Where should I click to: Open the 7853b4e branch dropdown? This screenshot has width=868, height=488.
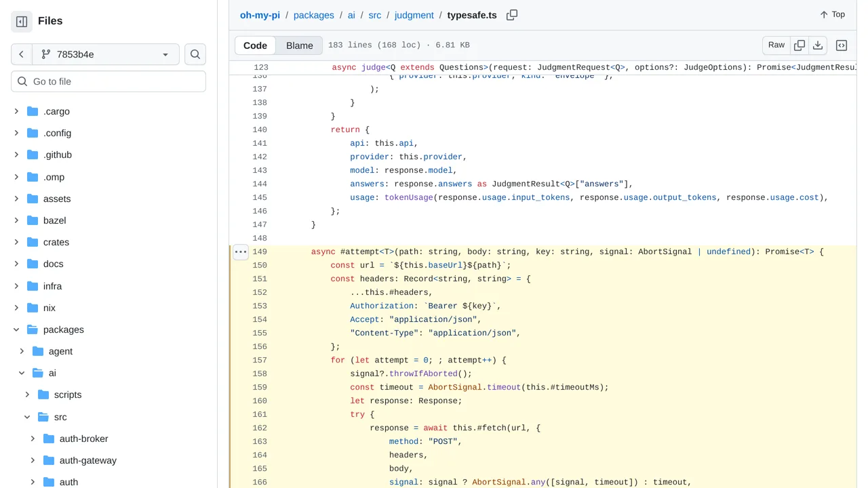point(105,54)
